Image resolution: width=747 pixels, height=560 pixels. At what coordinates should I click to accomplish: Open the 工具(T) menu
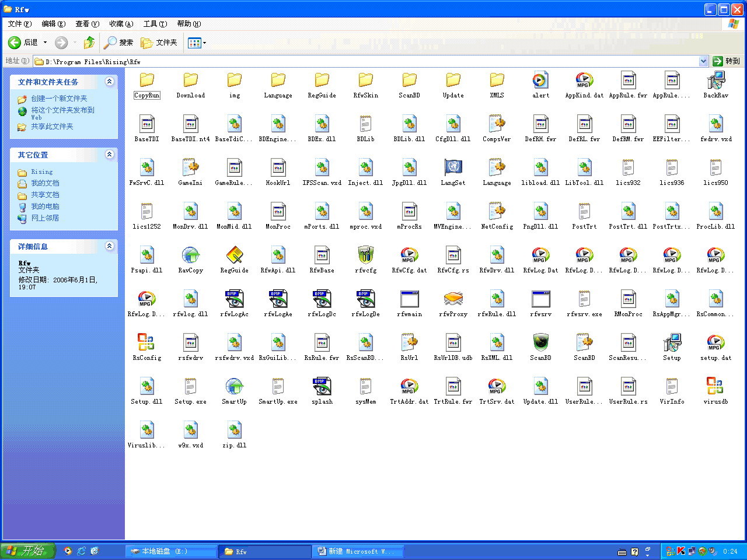155,24
